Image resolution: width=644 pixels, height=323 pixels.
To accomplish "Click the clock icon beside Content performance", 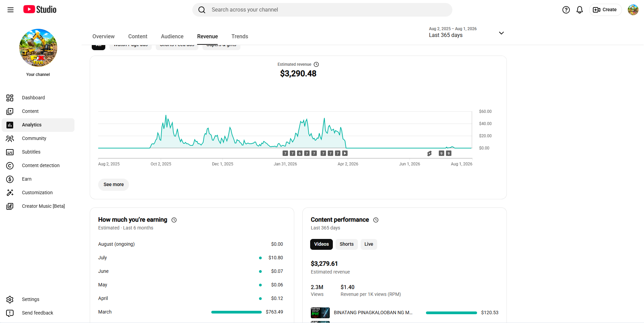I will pos(376,220).
